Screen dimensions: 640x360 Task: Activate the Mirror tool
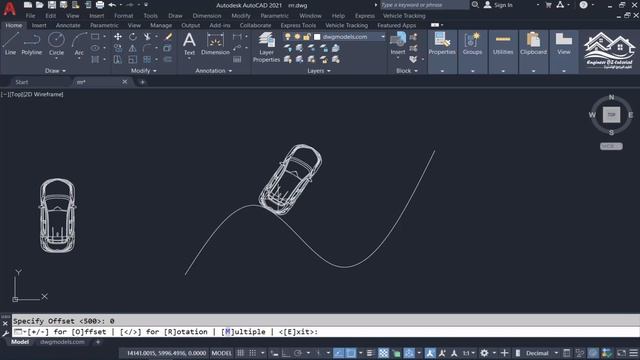(133, 48)
